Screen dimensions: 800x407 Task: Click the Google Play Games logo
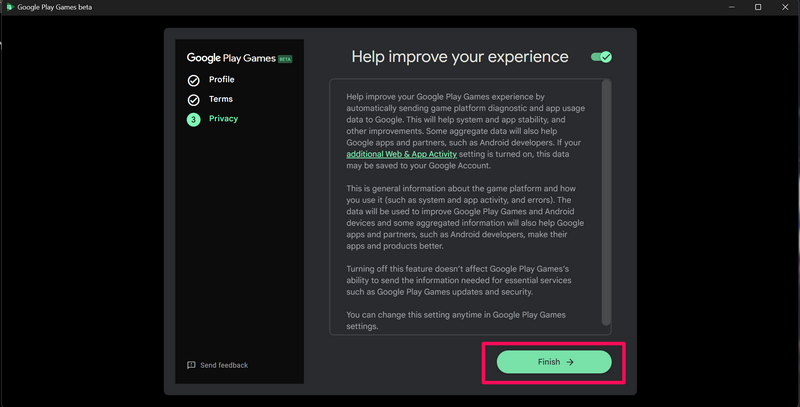click(231, 58)
